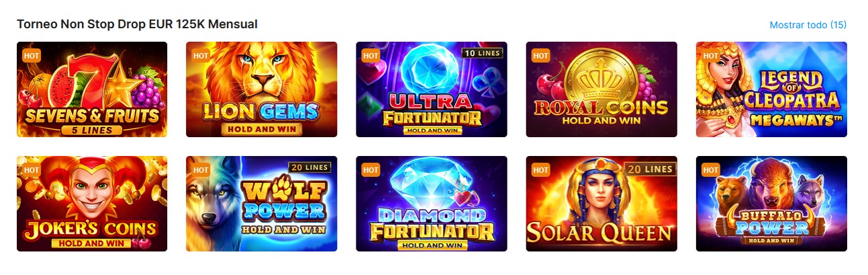Open the Solar Queen game tile
The height and width of the screenshot is (275, 868).
pos(601,204)
